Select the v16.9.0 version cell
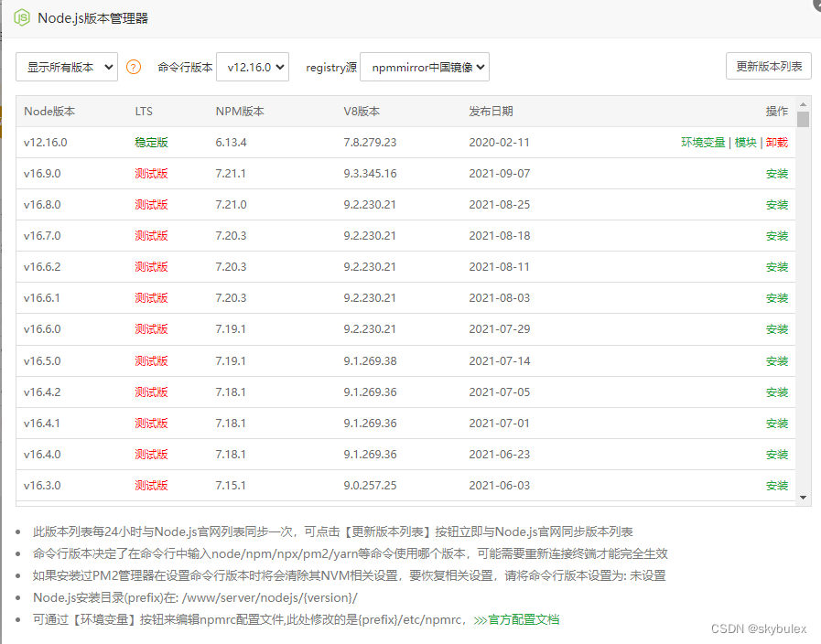This screenshot has height=644, width=821. [42, 174]
